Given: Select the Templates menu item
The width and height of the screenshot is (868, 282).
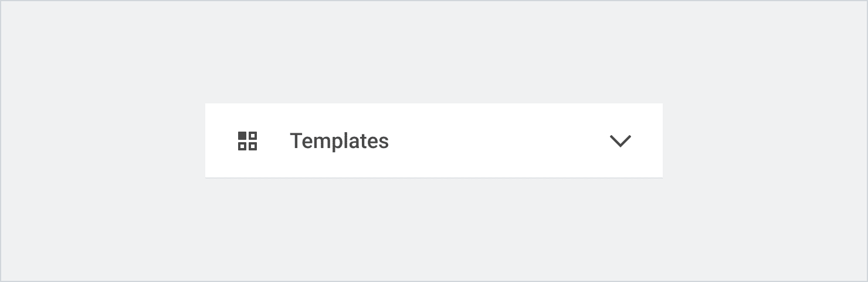Looking at the screenshot, I should point(339,141).
